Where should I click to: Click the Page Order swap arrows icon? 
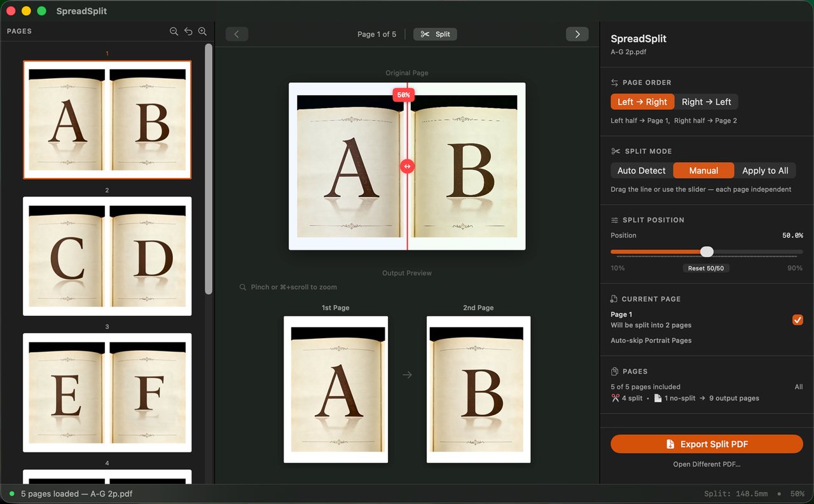click(x=615, y=83)
